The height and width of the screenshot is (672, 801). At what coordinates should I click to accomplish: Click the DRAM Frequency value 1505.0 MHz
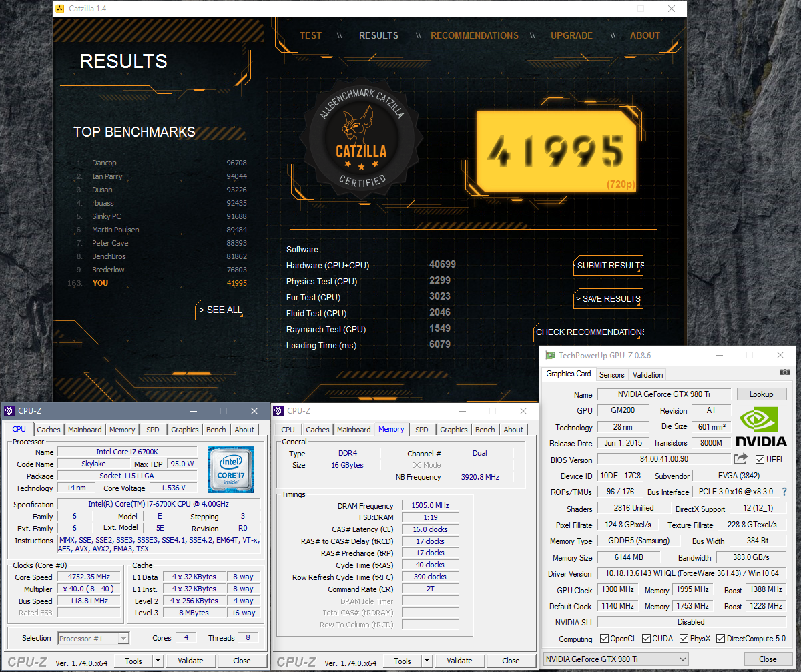tap(430, 506)
